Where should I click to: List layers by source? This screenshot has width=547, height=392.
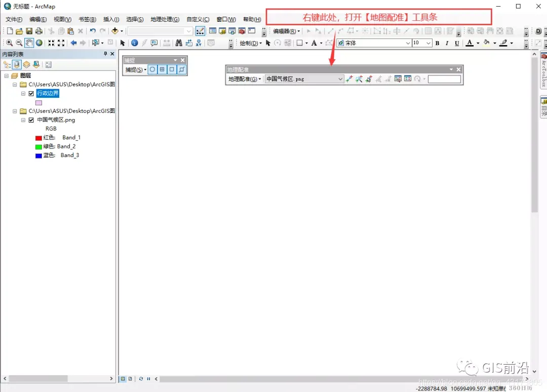[17, 64]
